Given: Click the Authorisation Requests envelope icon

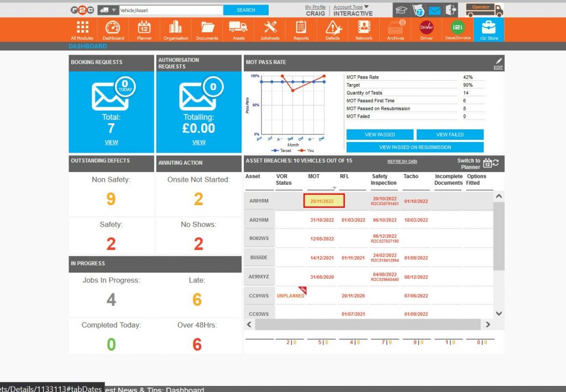Looking at the screenshot, I should point(197,96).
